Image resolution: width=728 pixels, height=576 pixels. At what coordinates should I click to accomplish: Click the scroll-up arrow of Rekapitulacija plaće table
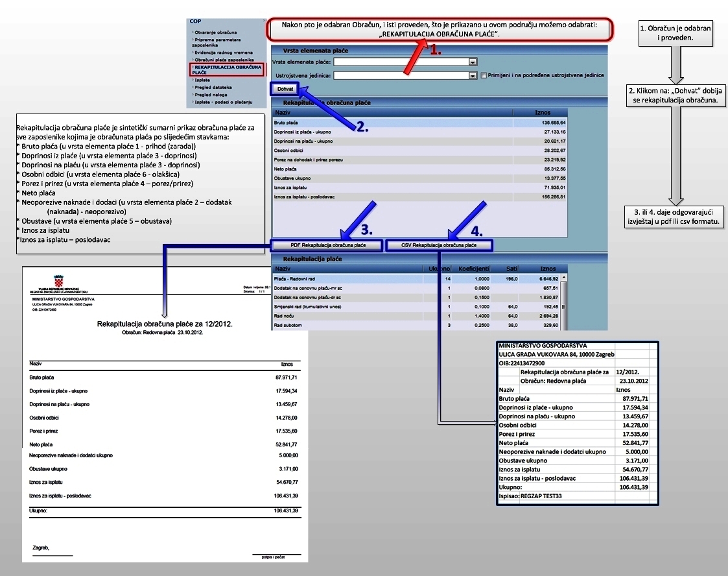(x=564, y=278)
